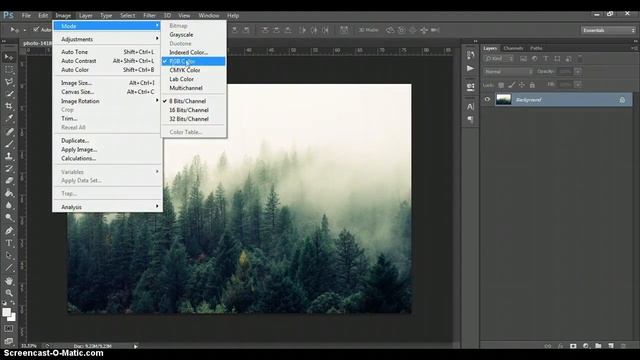Hide the Background layer visibility eye

[487, 99]
